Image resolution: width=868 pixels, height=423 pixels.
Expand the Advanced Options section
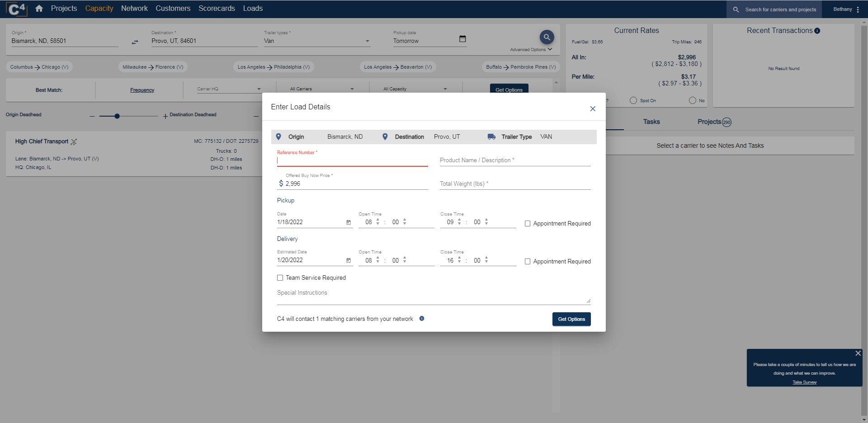531,49
